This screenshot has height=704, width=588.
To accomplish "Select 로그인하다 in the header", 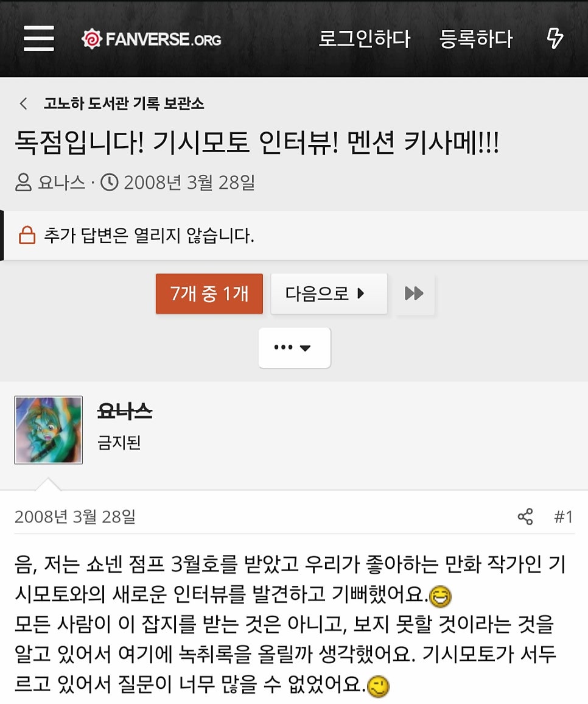I will (x=364, y=38).
